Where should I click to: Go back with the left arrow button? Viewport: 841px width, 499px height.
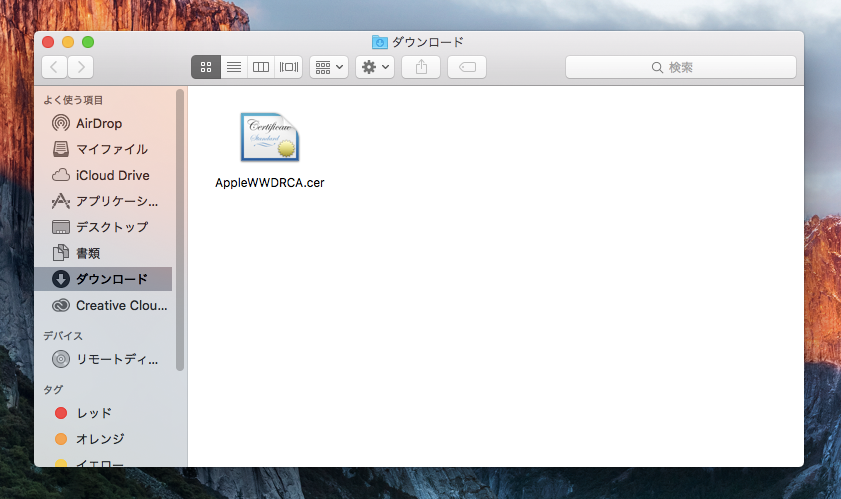click(x=54, y=67)
